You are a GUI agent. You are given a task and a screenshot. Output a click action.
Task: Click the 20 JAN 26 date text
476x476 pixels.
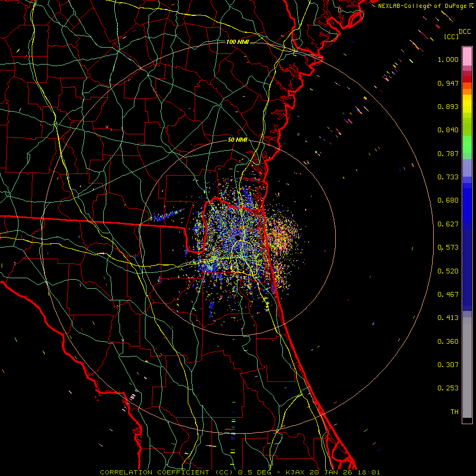tap(331, 472)
